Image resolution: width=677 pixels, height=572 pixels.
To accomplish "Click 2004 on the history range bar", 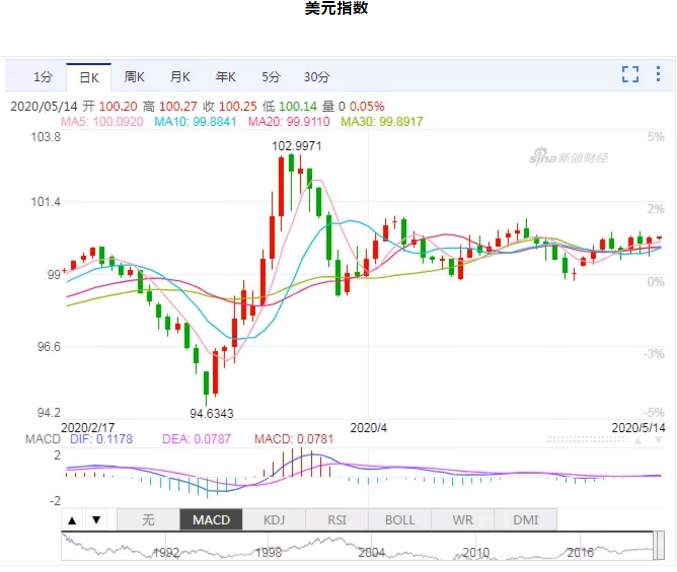I will pos(372,553).
